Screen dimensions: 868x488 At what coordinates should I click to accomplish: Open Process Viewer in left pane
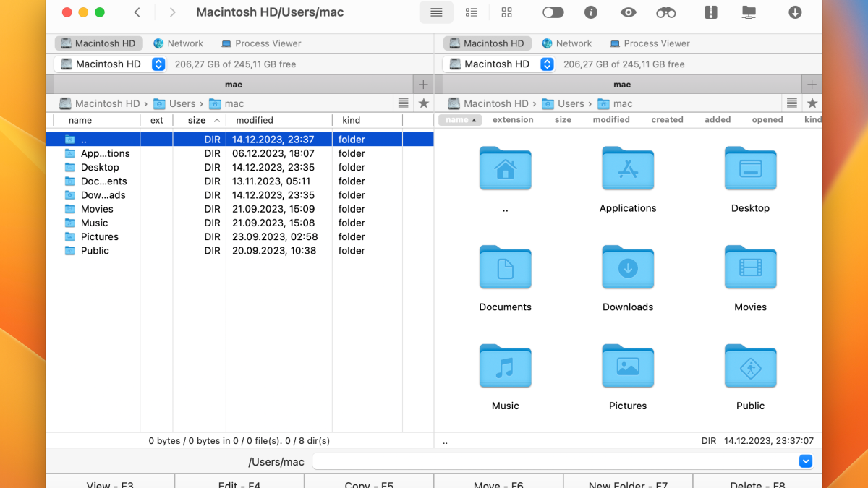click(261, 43)
